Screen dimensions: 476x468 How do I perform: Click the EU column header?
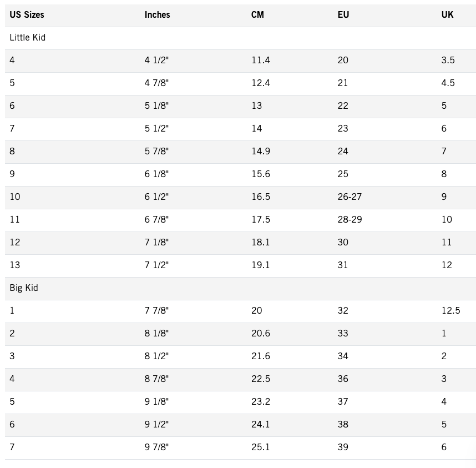coord(343,14)
